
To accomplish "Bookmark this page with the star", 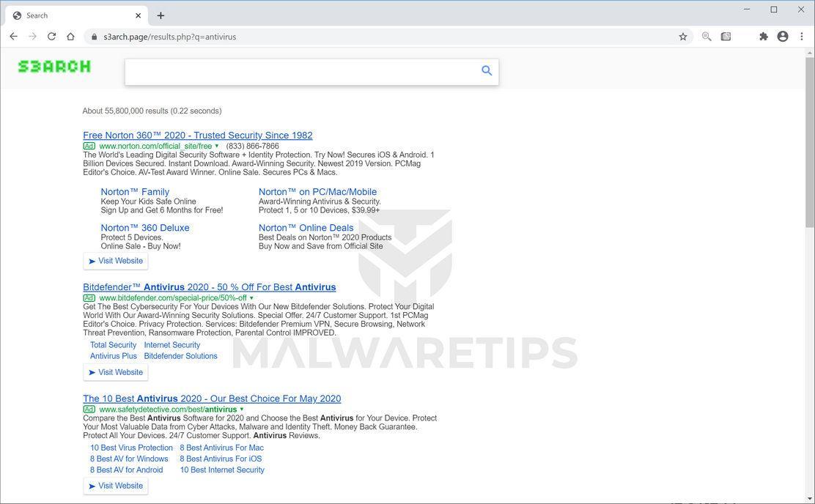I will coord(683,37).
